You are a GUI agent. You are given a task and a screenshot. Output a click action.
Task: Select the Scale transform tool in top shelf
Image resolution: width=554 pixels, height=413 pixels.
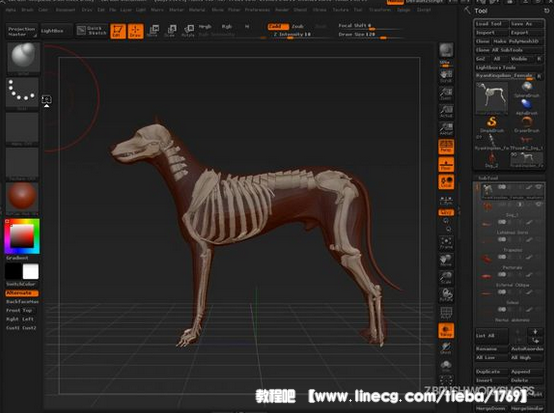tap(170, 31)
